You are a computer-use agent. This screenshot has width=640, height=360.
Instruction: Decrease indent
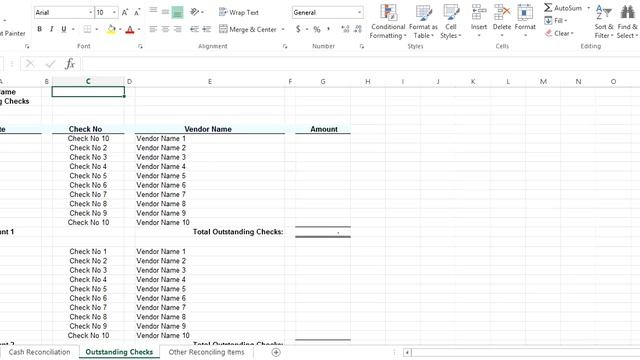195,29
